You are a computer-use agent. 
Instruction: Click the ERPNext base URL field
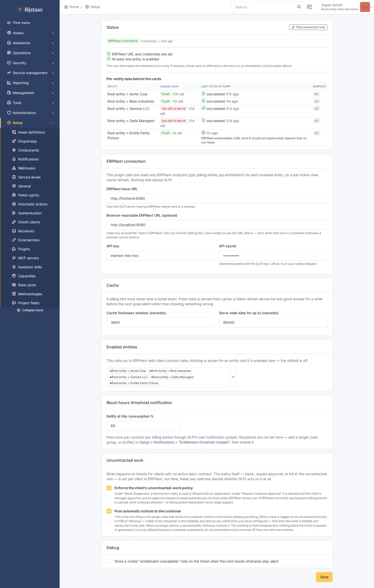(x=217, y=198)
